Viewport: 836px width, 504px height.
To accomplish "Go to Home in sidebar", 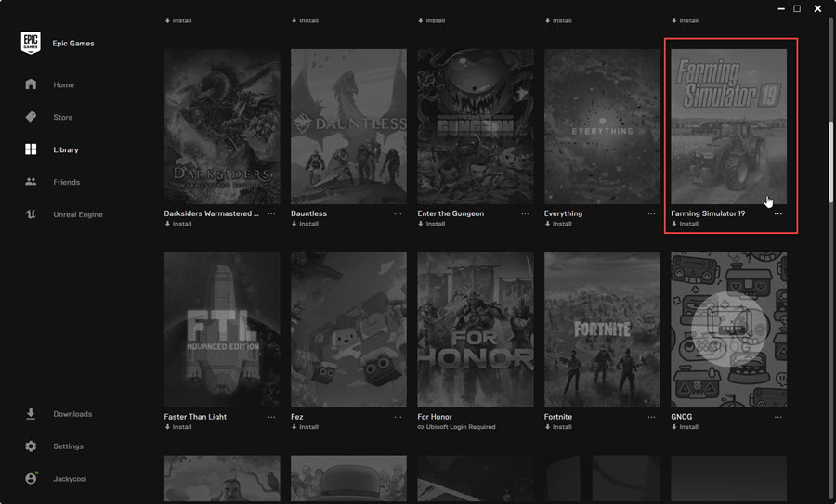I will 63,84.
